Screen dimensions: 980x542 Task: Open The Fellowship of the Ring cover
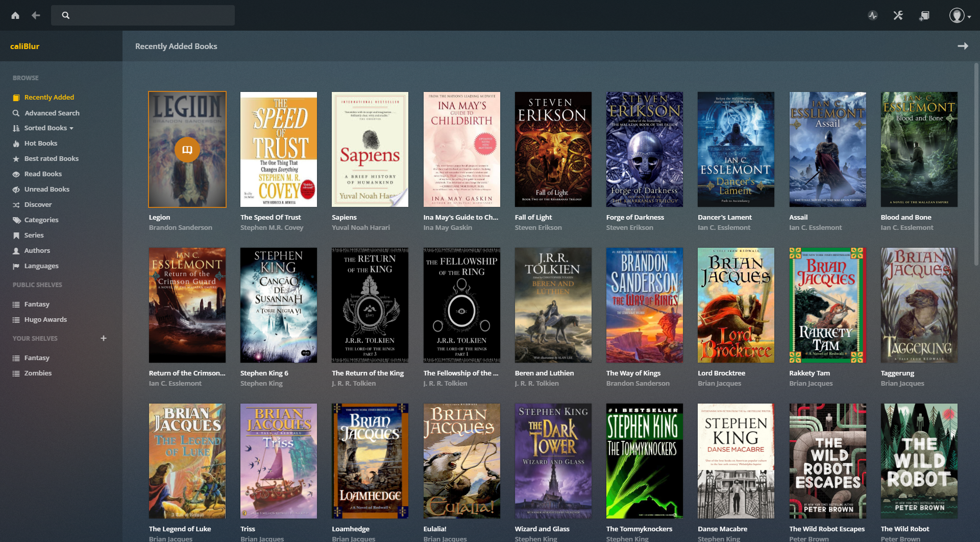461,305
